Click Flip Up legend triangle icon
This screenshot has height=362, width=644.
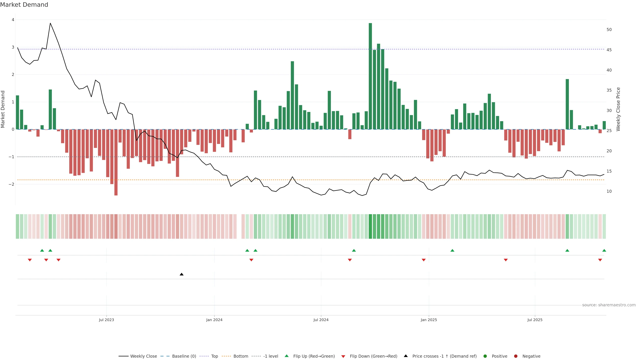(x=286, y=356)
